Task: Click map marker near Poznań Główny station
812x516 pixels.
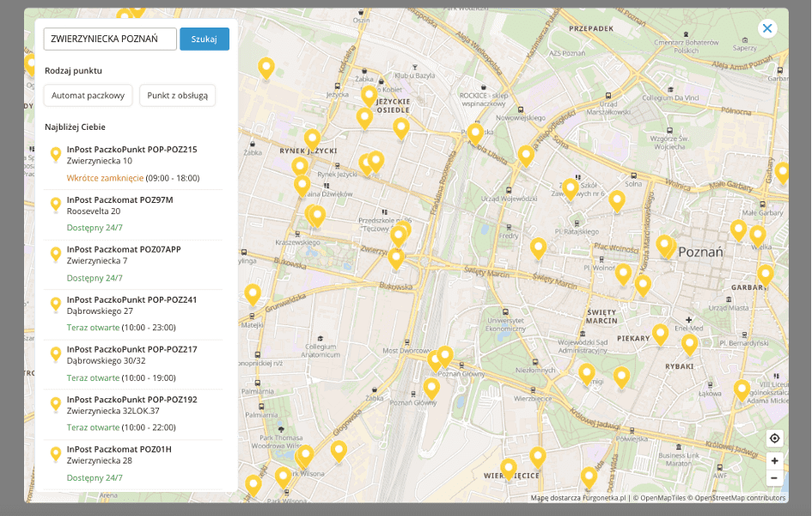Action: point(431,388)
